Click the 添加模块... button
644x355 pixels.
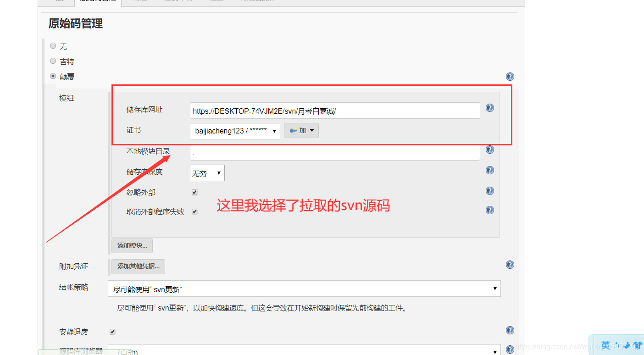click(132, 245)
